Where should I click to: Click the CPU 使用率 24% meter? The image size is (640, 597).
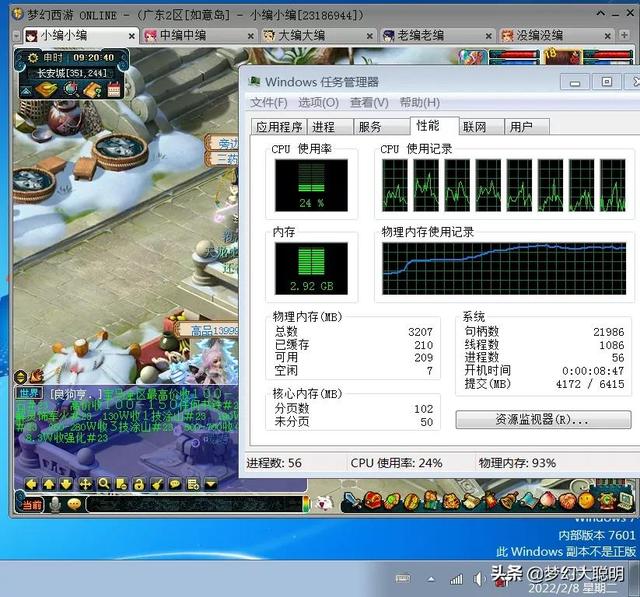(311, 185)
